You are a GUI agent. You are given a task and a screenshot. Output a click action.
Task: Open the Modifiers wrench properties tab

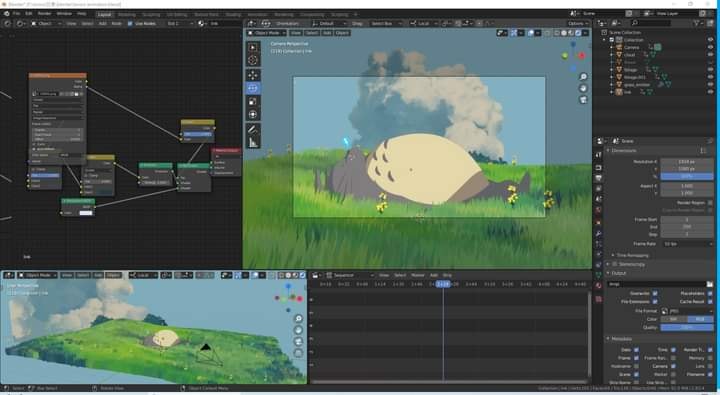point(598,234)
